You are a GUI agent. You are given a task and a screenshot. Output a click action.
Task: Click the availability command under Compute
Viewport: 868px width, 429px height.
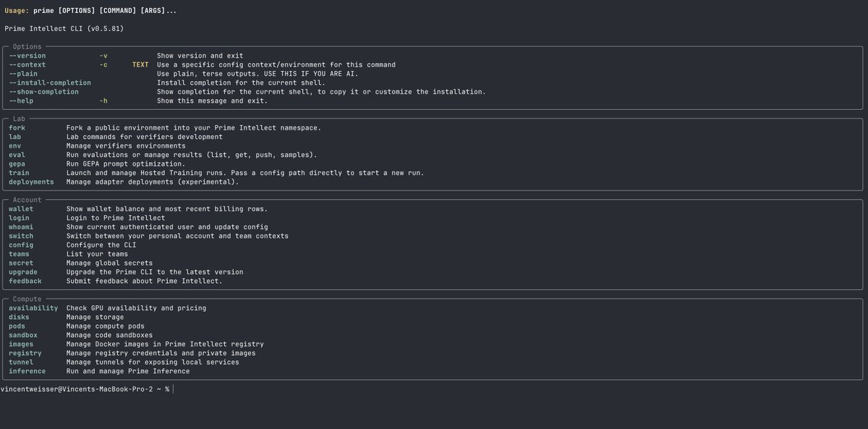[33, 307]
